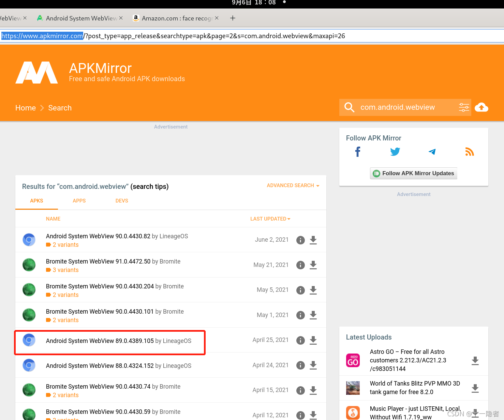Click the Search breadcrumb link

pos(60,108)
